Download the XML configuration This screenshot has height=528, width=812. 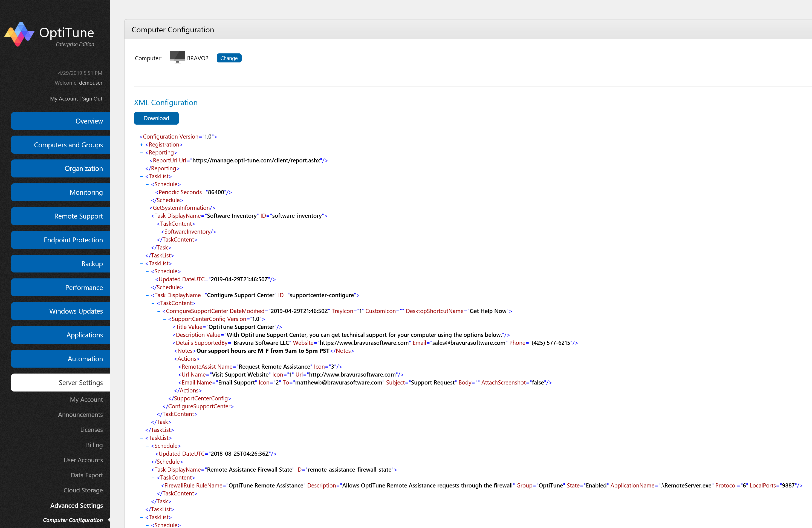tap(156, 118)
